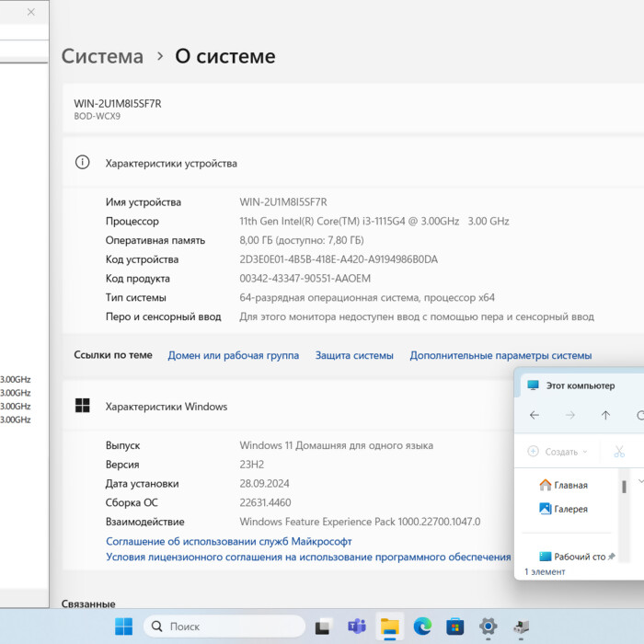Image resolution: width=644 pixels, height=644 pixels.
Task: Click the "Связанные" heading at bottom
Action: pos(88,604)
